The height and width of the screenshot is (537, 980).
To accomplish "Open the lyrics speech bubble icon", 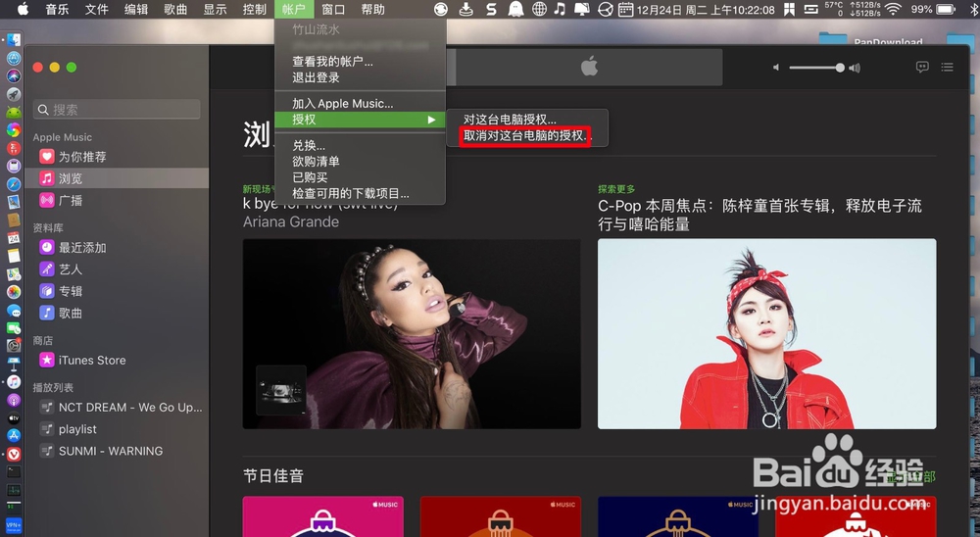I will (x=922, y=67).
